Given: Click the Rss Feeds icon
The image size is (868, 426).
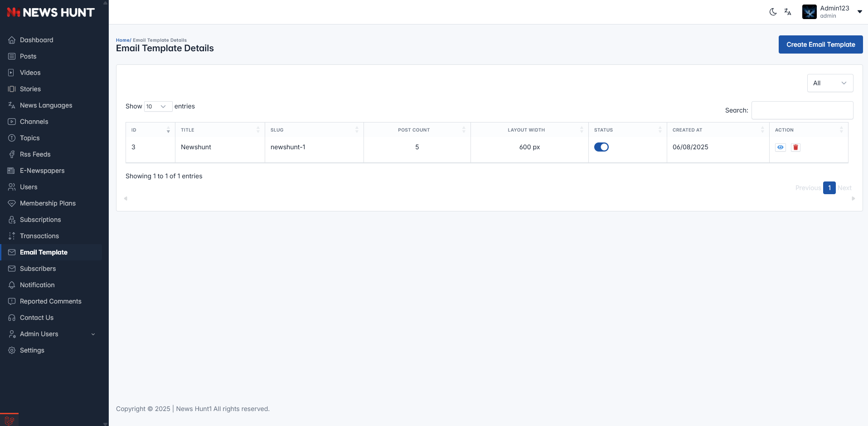Looking at the screenshot, I should click(12, 154).
